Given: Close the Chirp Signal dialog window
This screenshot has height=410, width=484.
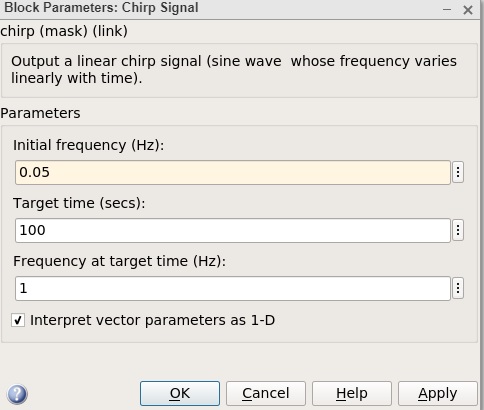Looking at the screenshot, I should click(x=468, y=10).
